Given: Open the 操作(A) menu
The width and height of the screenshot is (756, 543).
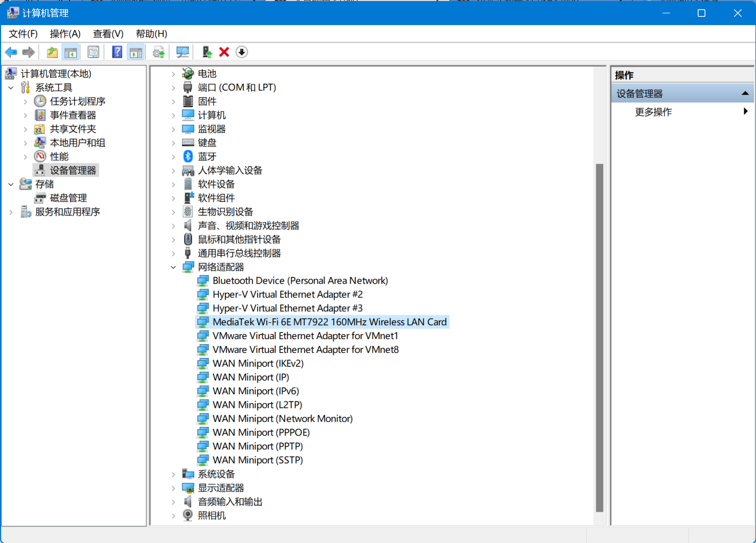Looking at the screenshot, I should (65, 34).
